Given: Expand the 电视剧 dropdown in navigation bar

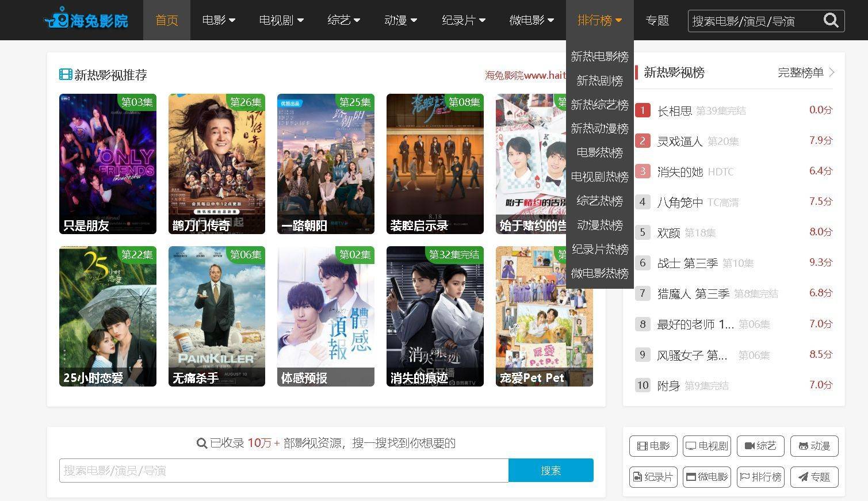Looking at the screenshot, I should pyautogui.click(x=281, y=21).
